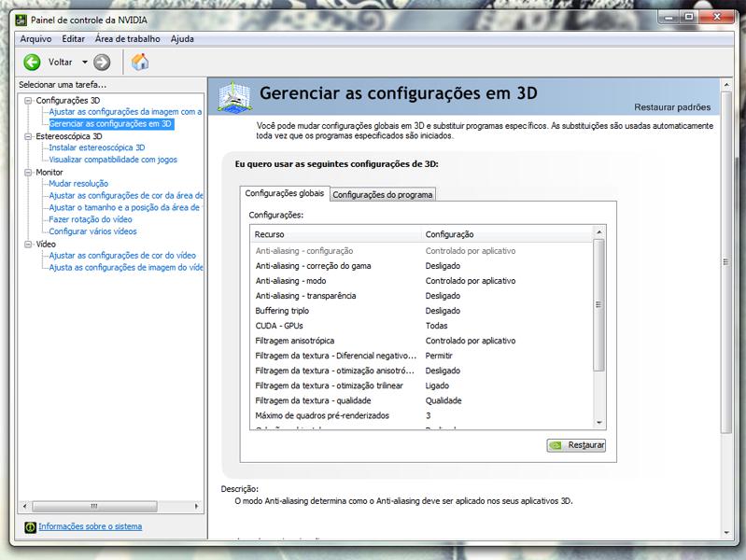Open Ajustar as configurações da imagem task
This screenshot has height=560, width=746.
coord(125,112)
